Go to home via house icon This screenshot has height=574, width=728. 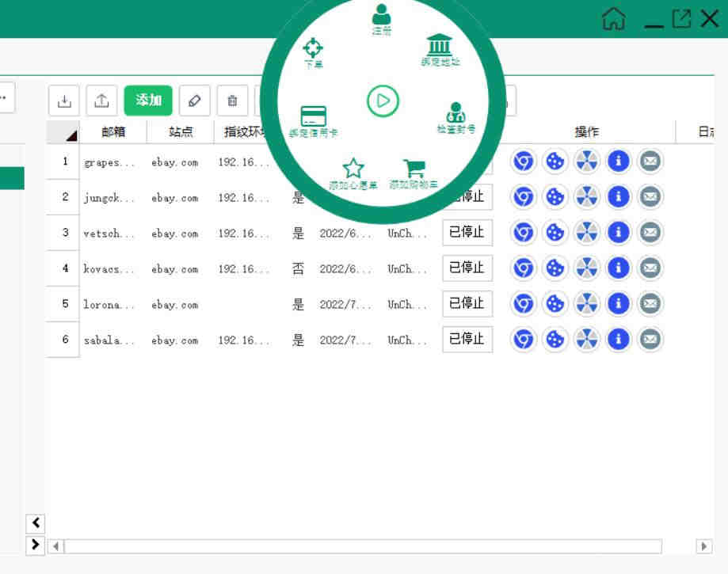pos(613,19)
